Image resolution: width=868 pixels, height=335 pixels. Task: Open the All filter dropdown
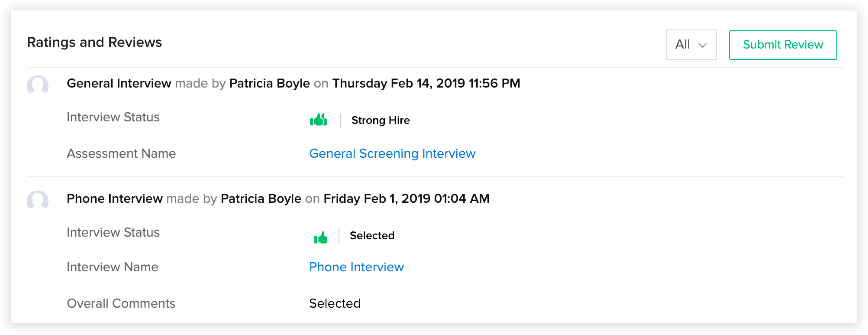click(x=691, y=45)
